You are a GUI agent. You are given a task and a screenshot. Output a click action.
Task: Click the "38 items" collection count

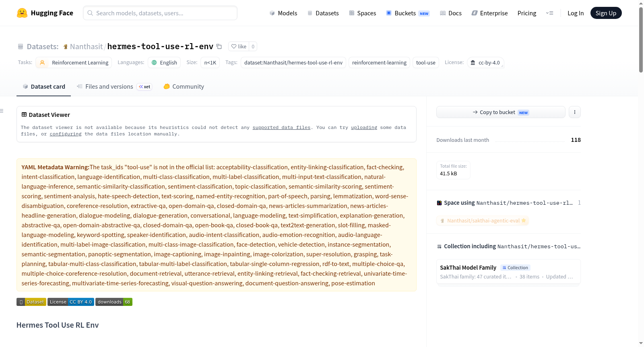coord(529,277)
